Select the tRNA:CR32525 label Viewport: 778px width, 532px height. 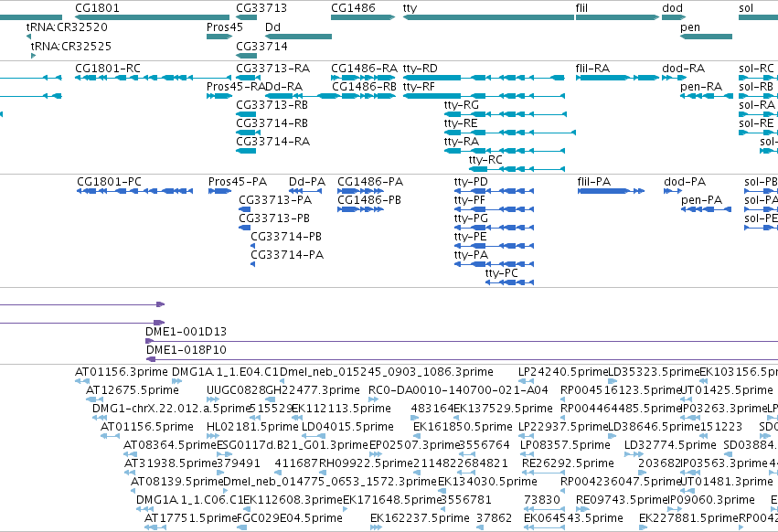71,46
